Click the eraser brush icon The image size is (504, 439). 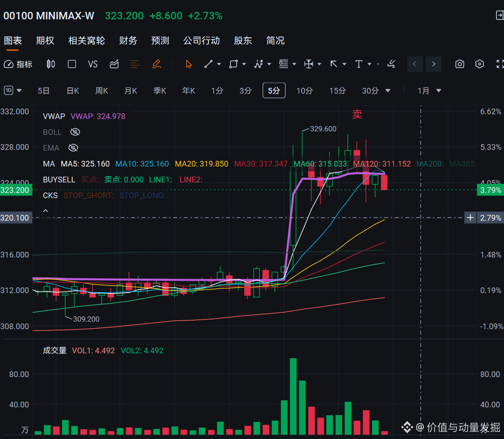pos(391,64)
